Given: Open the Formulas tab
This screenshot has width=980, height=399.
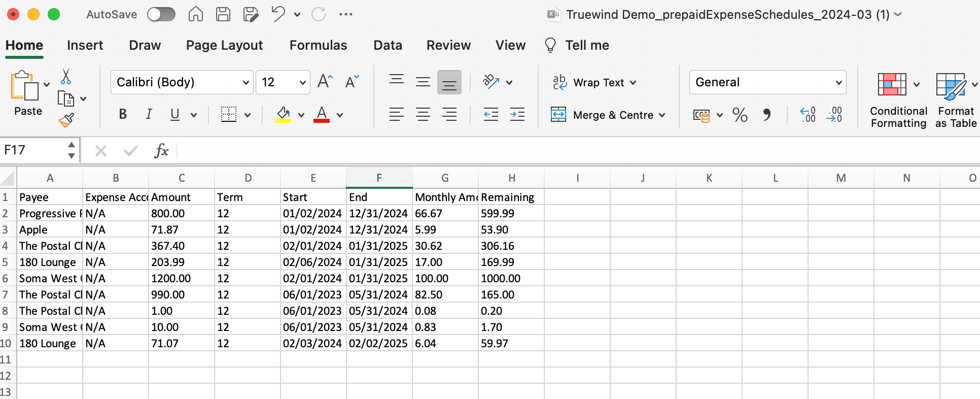Looking at the screenshot, I should 318,45.
